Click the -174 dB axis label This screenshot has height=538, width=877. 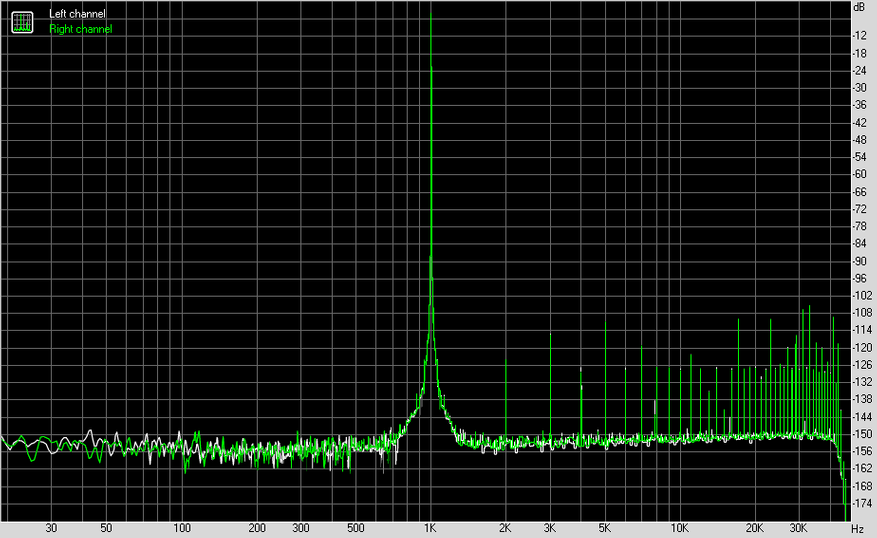[861, 503]
